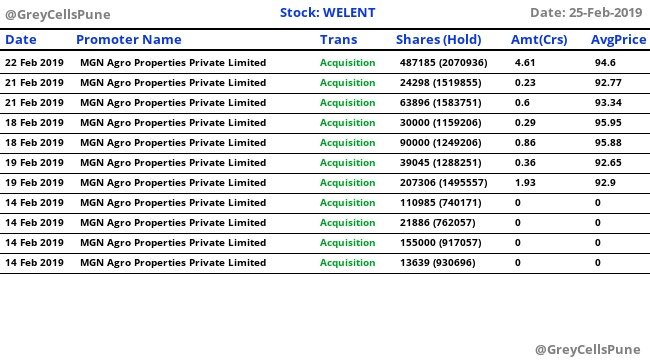Click shares value 487185 (2070936)
This screenshot has width=650, height=360.
pyautogui.click(x=444, y=63)
